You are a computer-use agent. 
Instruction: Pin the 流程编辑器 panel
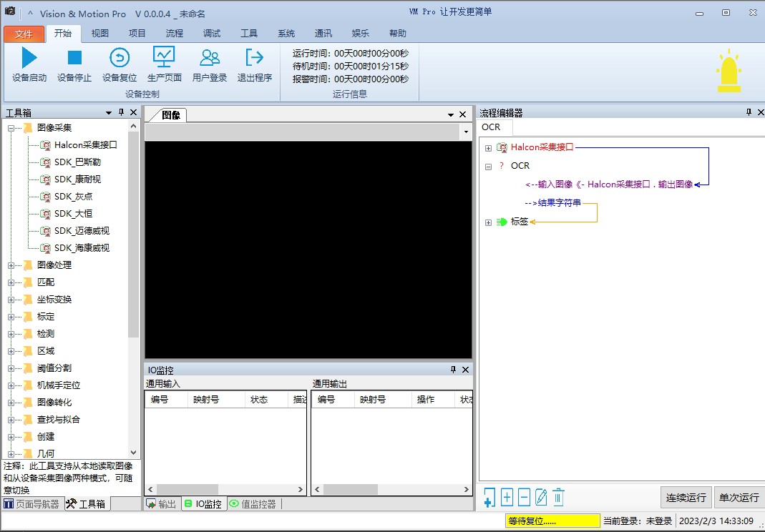749,113
